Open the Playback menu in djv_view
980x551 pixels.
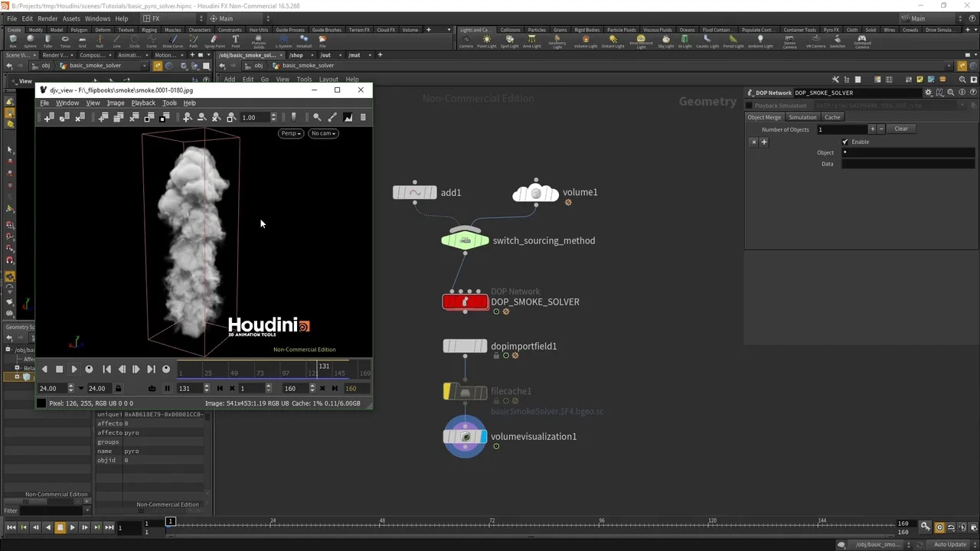pos(143,103)
